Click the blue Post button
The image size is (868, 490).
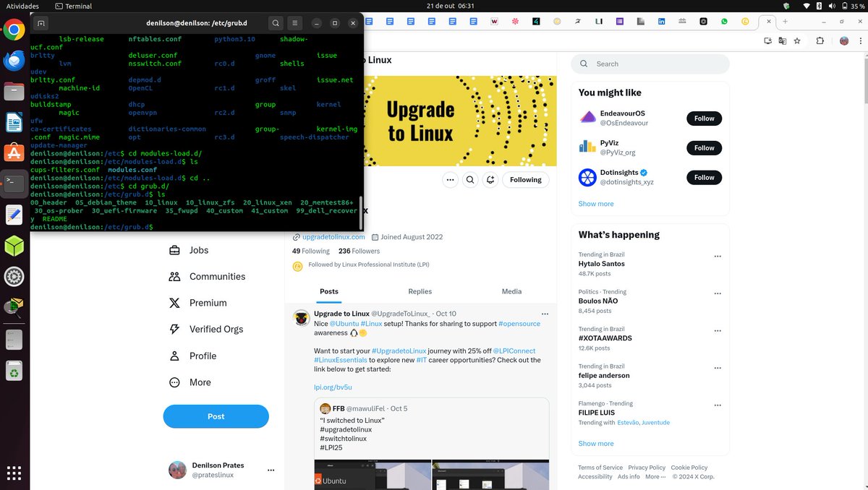[x=216, y=416]
